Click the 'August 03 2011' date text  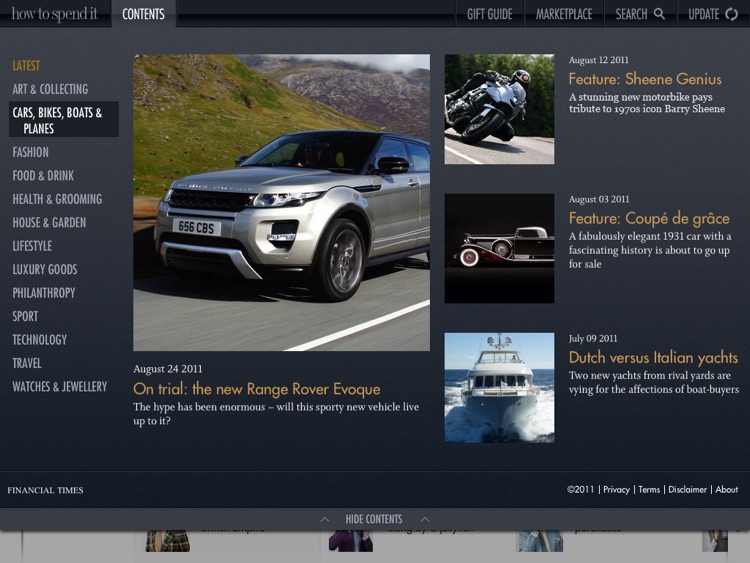click(599, 199)
